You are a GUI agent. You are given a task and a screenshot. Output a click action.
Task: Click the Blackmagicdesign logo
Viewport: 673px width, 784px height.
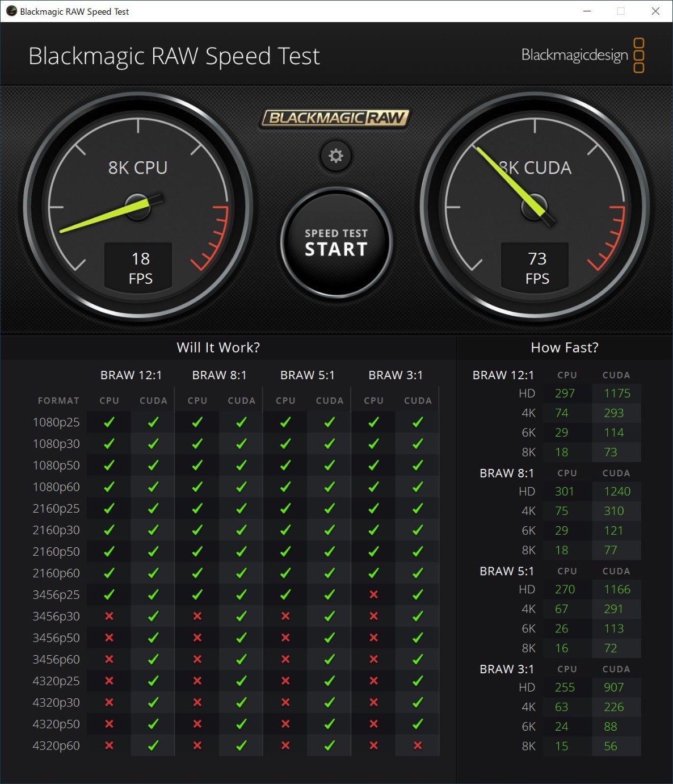point(582,55)
